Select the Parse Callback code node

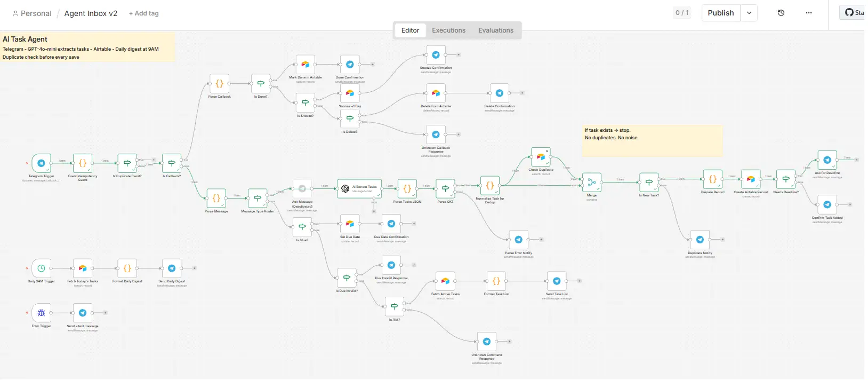pyautogui.click(x=219, y=84)
